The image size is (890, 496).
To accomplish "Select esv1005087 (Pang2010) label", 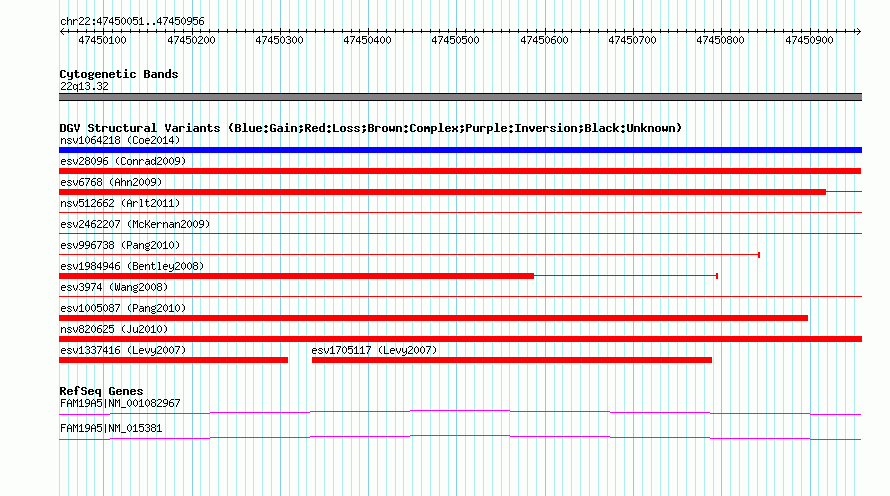I will pyautogui.click(x=123, y=308).
